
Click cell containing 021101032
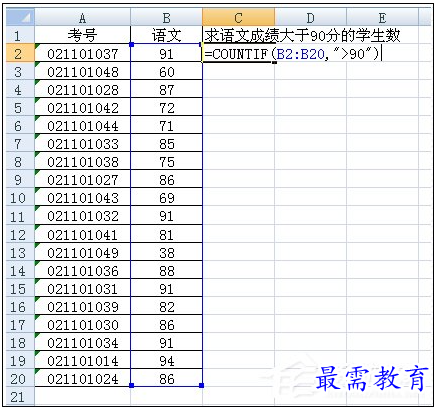click(83, 216)
